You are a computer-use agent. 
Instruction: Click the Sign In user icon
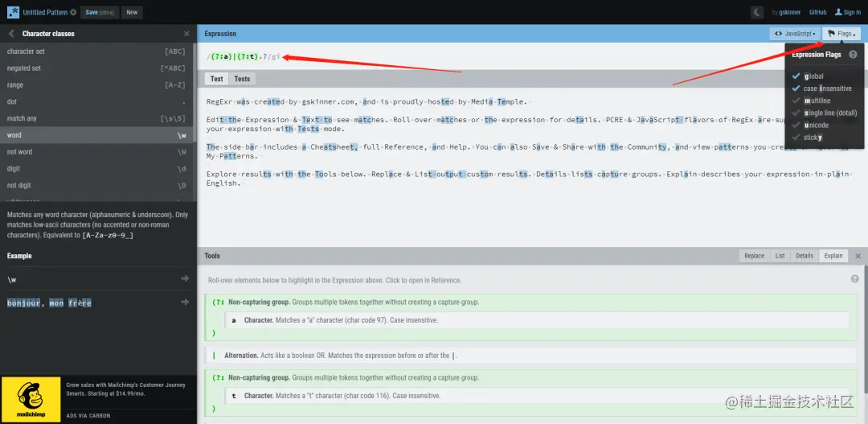[x=838, y=12]
